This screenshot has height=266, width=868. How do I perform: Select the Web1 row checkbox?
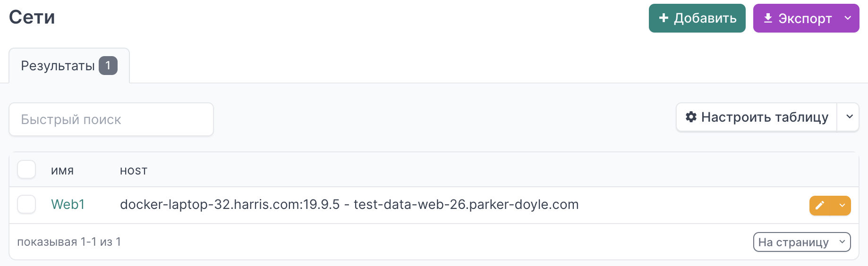click(26, 204)
